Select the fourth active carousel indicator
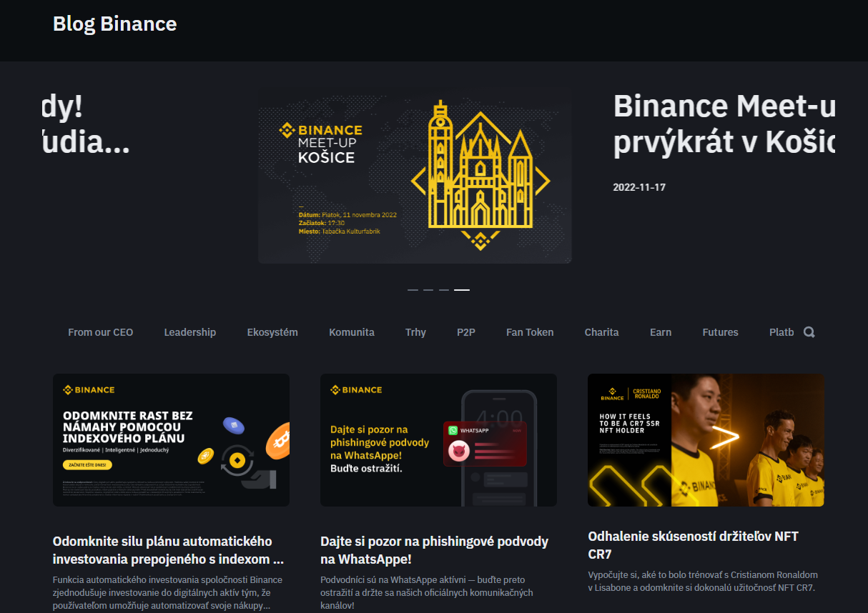The height and width of the screenshot is (613, 868). coord(462,290)
